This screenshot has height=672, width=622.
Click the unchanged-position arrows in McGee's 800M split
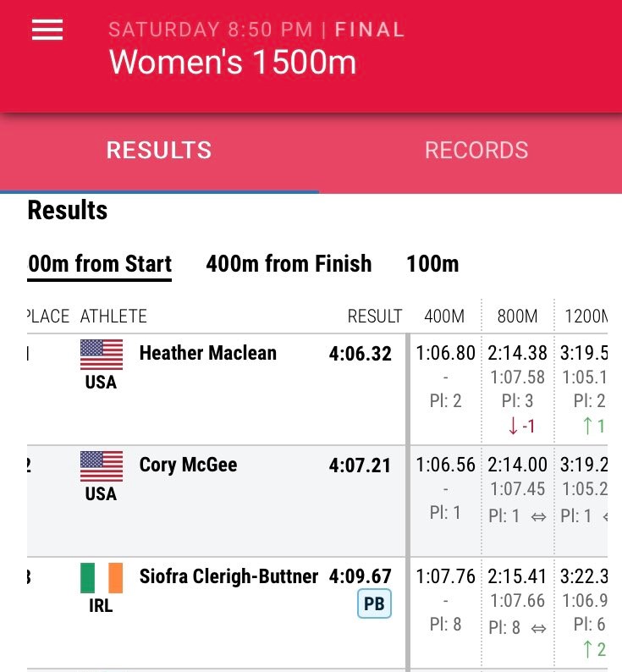tap(538, 517)
